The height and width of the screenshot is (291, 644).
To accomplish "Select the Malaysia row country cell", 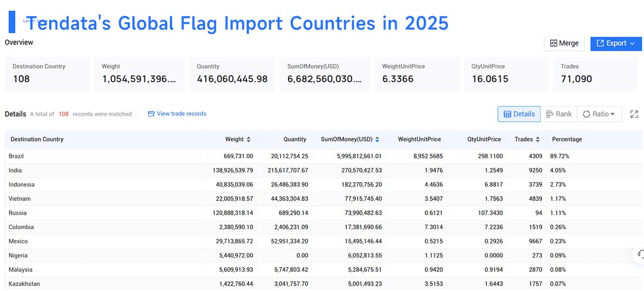I will point(103,270).
